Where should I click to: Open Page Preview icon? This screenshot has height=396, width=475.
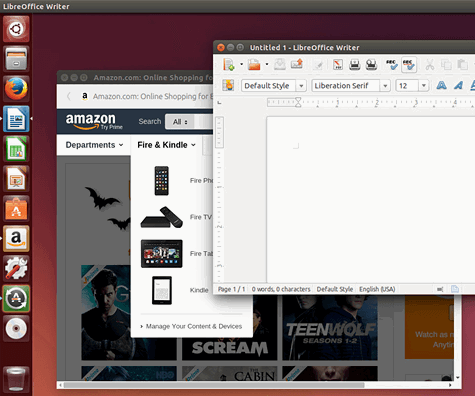coord(371,64)
